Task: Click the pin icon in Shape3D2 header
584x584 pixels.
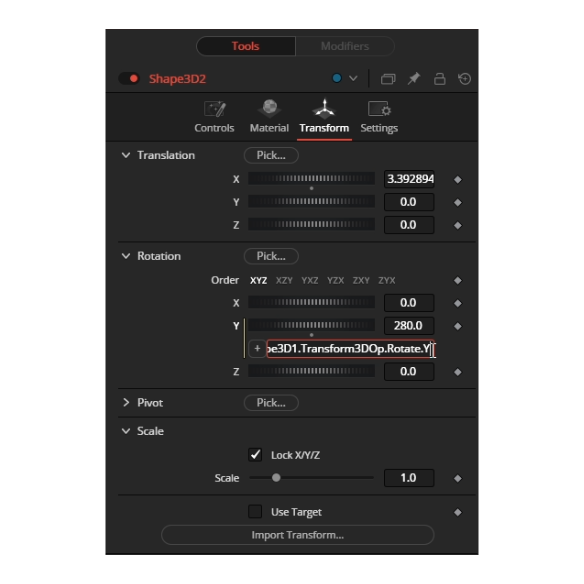Action: pyautogui.click(x=414, y=79)
